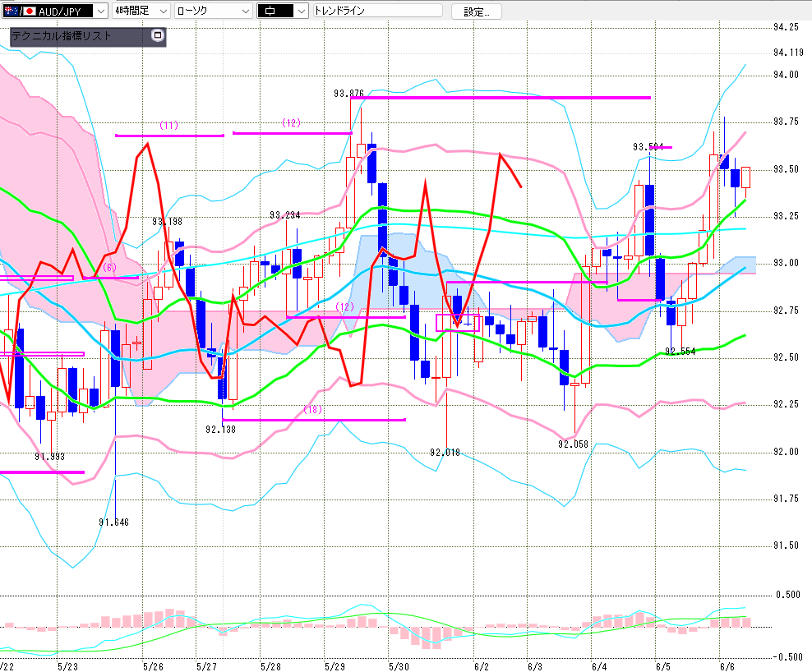The image size is (812, 672).
Task: Click the 91.646 low price label
Action: tap(114, 522)
